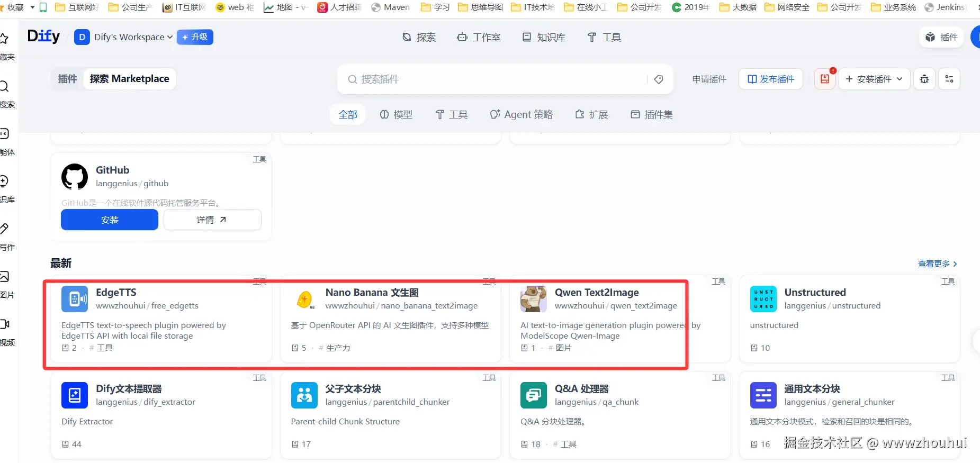Click the 申请插件 link
The height and width of the screenshot is (463, 980).
pyautogui.click(x=709, y=79)
